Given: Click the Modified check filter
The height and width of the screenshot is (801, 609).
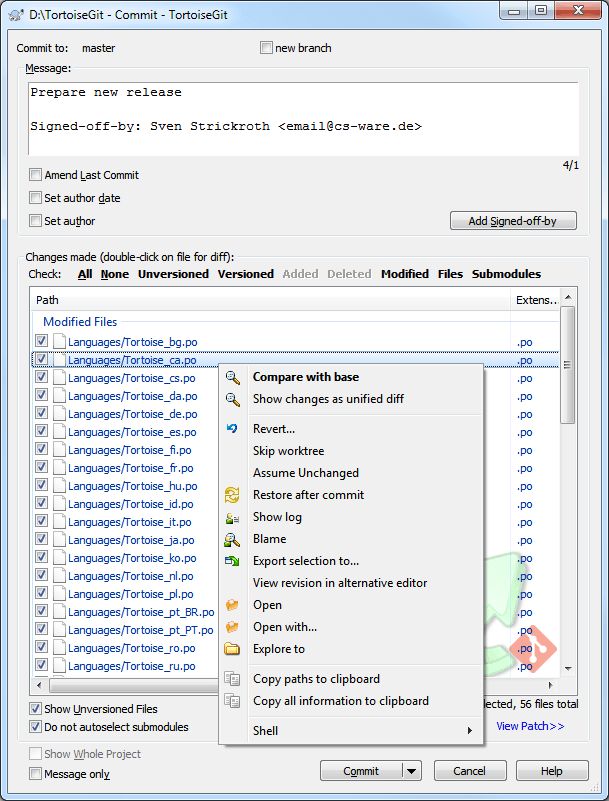Looking at the screenshot, I should (x=405, y=274).
